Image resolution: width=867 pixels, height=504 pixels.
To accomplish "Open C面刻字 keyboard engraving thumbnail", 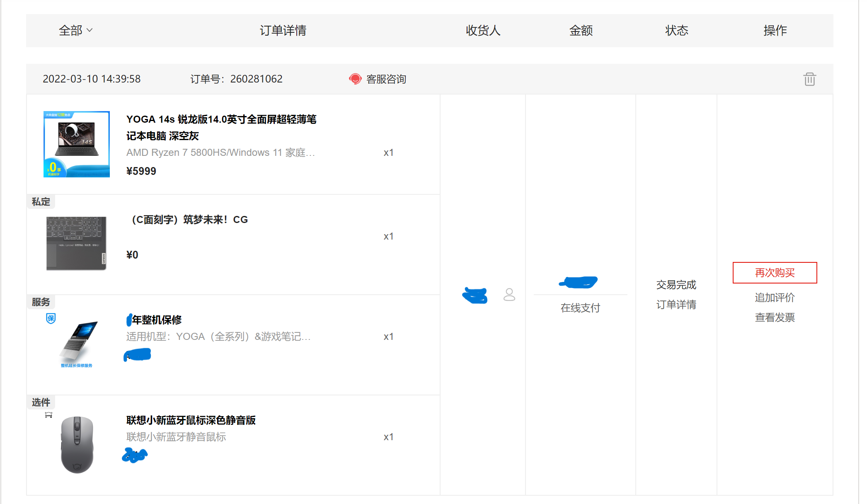I will click(x=76, y=243).
